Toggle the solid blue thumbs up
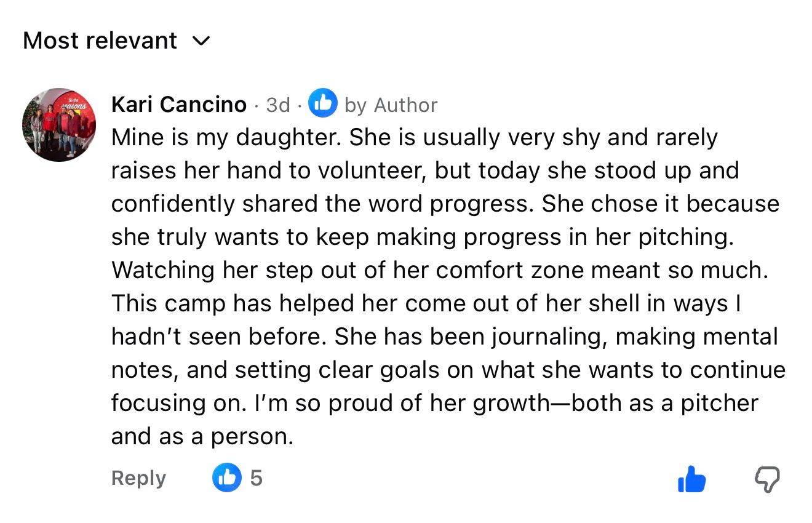This screenshot has height=523, width=812. [x=691, y=479]
